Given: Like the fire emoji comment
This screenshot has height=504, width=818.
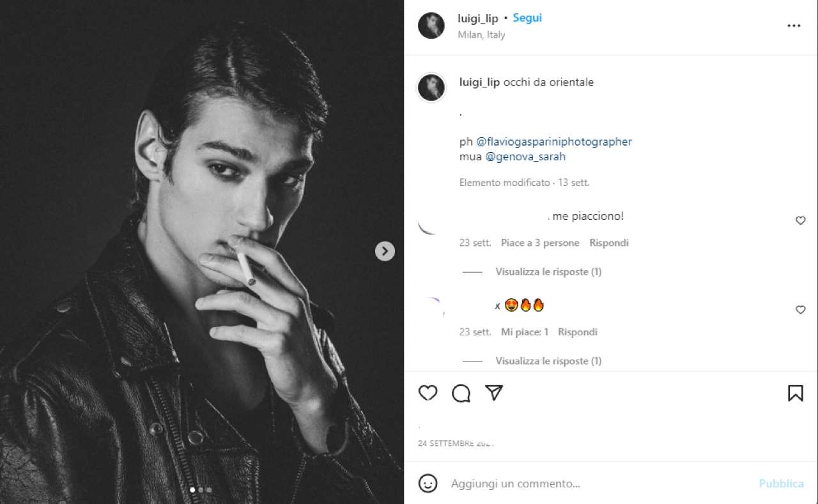Looking at the screenshot, I should pos(800,310).
